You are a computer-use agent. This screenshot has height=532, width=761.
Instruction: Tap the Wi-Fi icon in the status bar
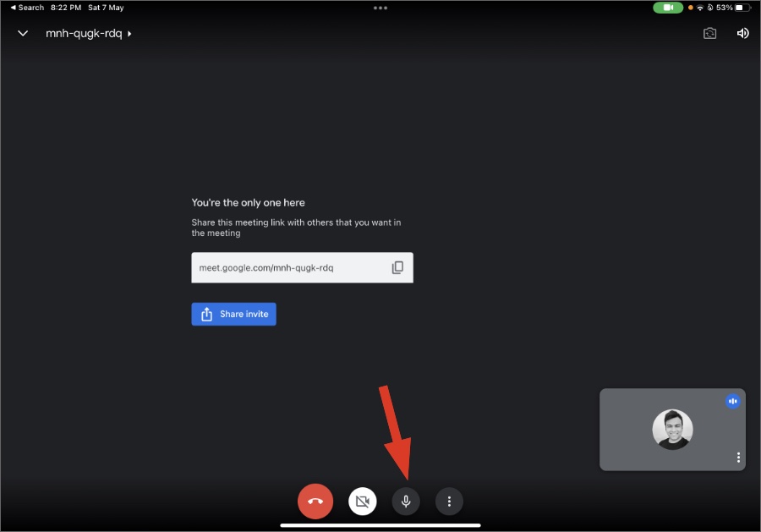(700, 8)
